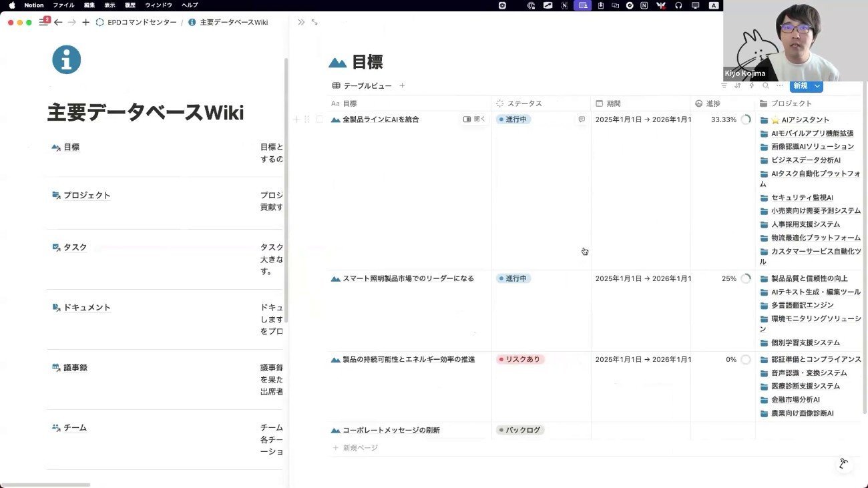Open the 製品の持続可能性とエネルギー効率の推進 page
868x488 pixels.
tap(409, 359)
